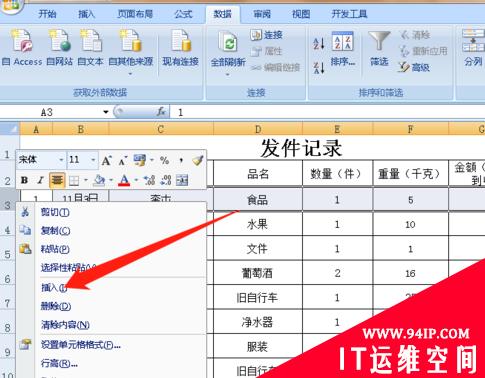This screenshot has width=485, height=378.
Task: Click the 自文本 import icon
Action: 90,47
